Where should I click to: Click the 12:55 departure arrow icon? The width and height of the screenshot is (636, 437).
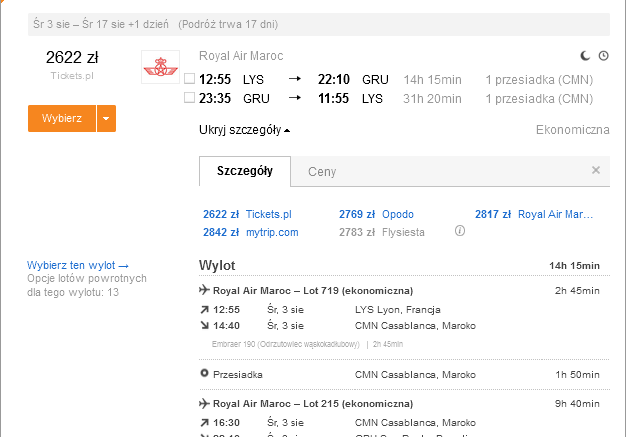[204, 310]
